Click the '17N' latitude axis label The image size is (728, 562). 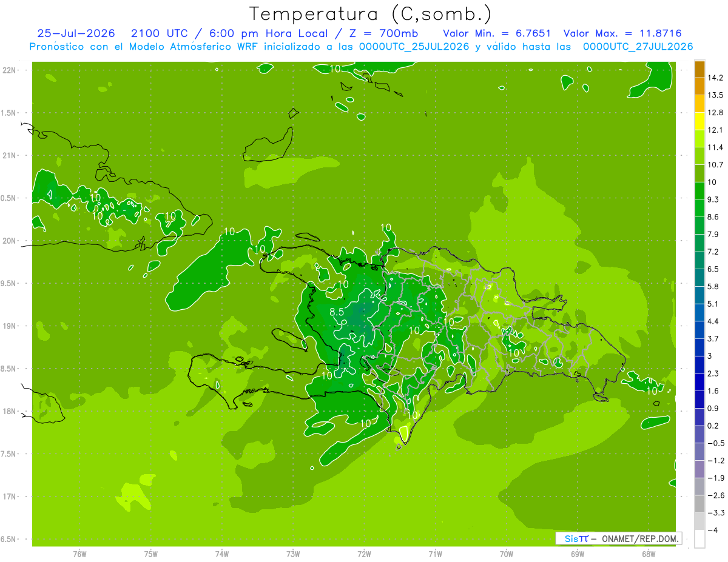10,497
